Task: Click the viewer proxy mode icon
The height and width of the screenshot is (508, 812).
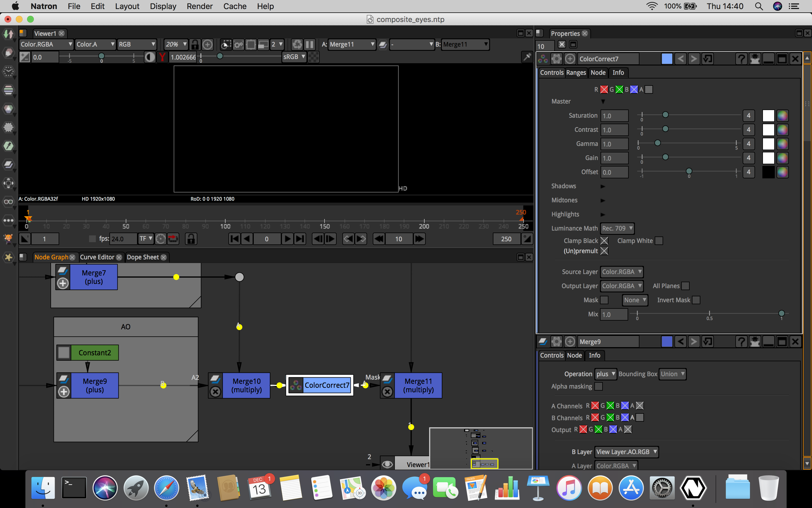Action: tap(263, 44)
